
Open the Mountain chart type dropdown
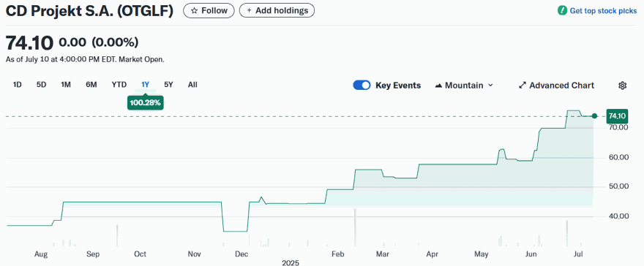point(464,85)
